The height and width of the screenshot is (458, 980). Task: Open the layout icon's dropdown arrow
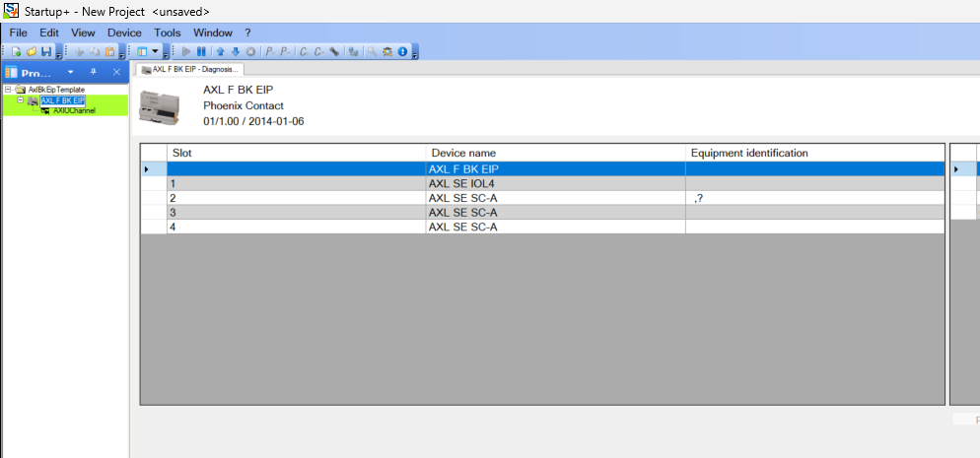(x=155, y=52)
